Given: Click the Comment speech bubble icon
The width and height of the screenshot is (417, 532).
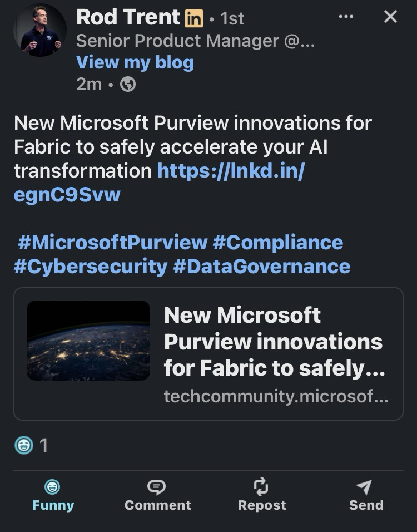Looking at the screenshot, I should pos(157,487).
